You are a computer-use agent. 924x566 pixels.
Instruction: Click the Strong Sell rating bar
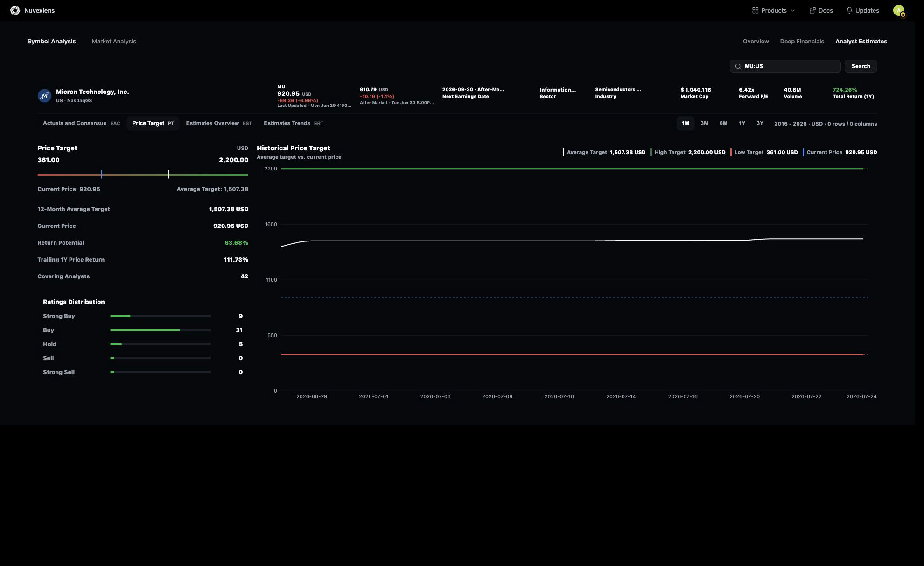[161, 372]
